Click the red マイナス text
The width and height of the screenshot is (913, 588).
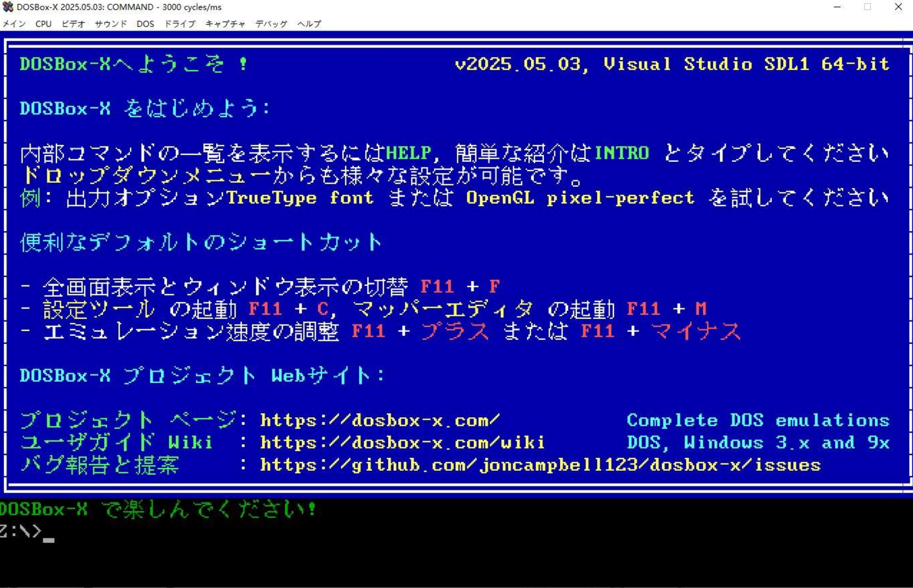coord(696,331)
